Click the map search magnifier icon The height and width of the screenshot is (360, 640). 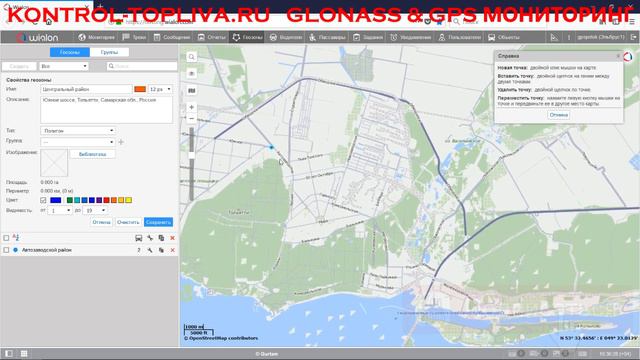click(191, 57)
